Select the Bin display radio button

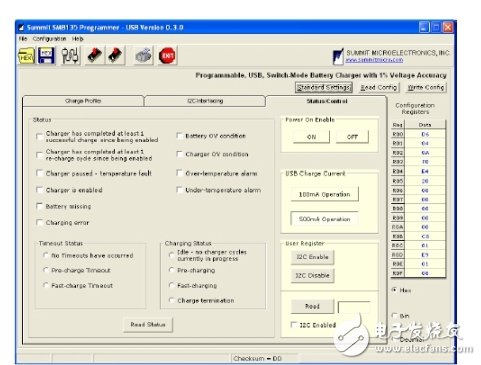click(x=395, y=315)
